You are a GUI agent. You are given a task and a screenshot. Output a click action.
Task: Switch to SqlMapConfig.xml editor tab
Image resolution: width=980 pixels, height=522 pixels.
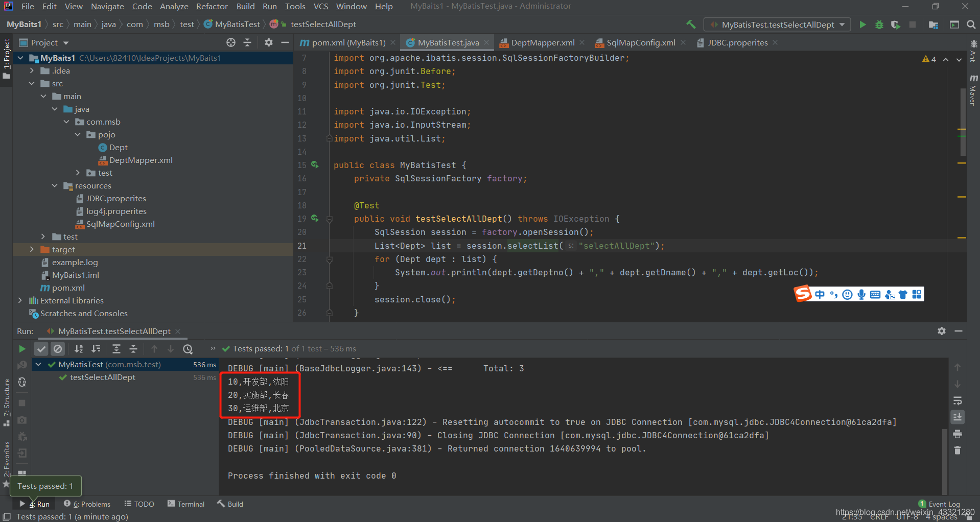pyautogui.click(x=641, y=42)
